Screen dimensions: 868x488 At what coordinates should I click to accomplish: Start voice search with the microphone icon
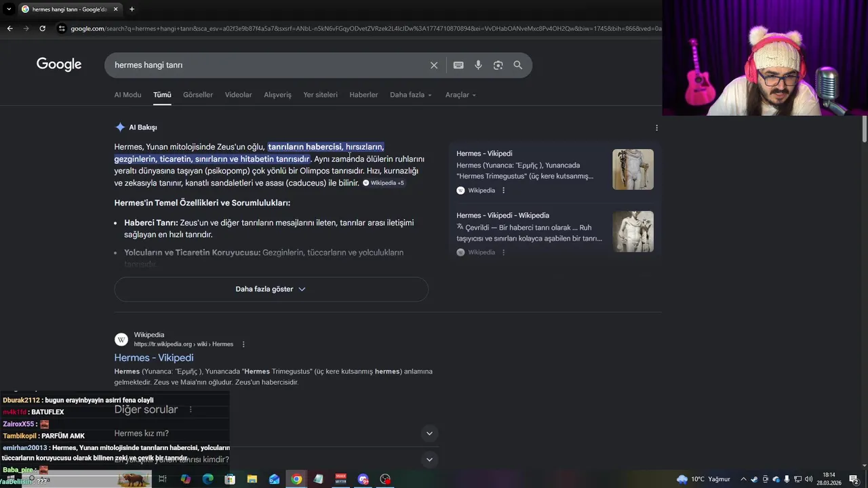478,65
